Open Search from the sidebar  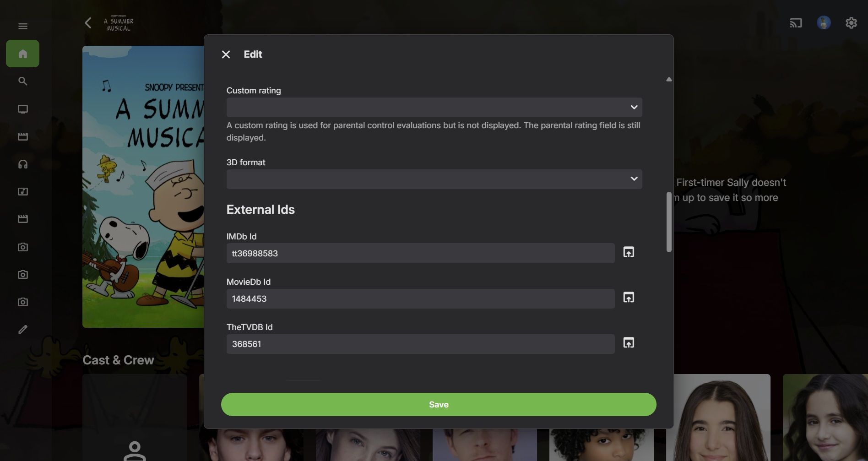[x=23, y=81]
